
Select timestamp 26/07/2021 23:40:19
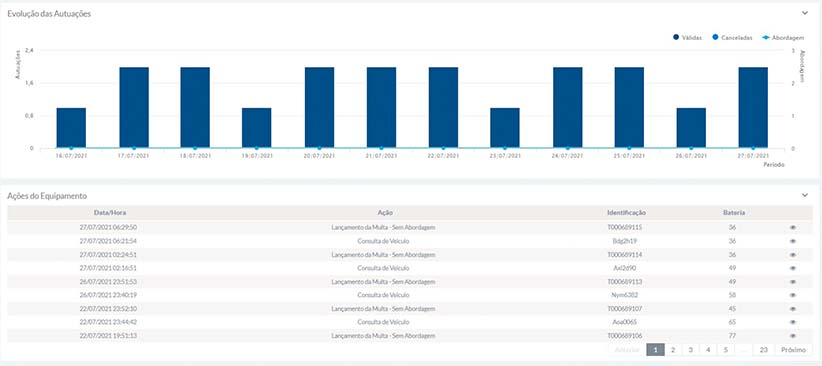pos(109,295)
